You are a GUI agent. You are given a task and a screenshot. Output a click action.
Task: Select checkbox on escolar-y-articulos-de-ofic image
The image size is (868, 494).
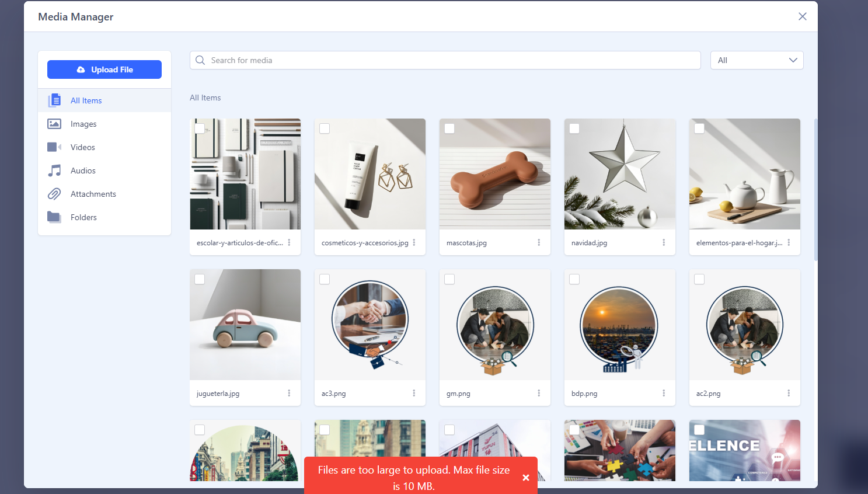[x=200, y=128]
